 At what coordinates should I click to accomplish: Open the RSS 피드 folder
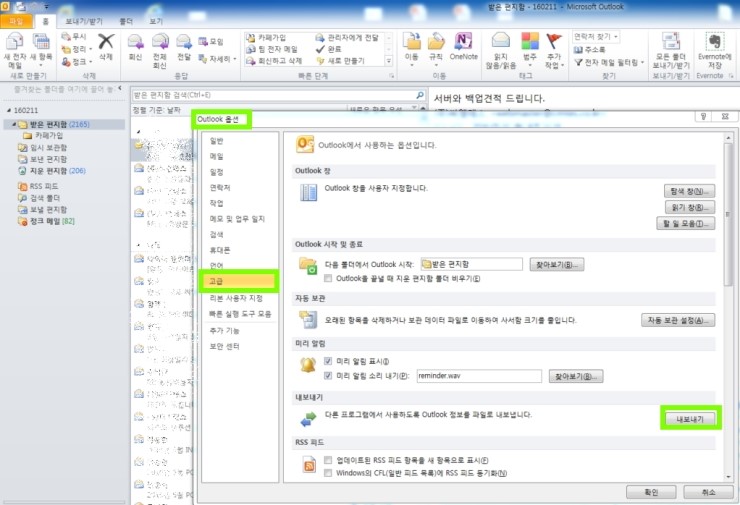click(x=38, y=186)
